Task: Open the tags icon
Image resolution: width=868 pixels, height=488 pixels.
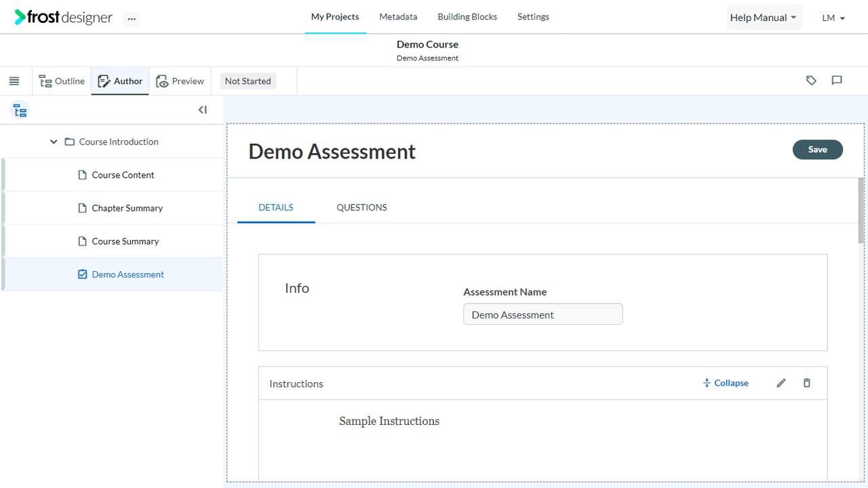Action: 811,81
